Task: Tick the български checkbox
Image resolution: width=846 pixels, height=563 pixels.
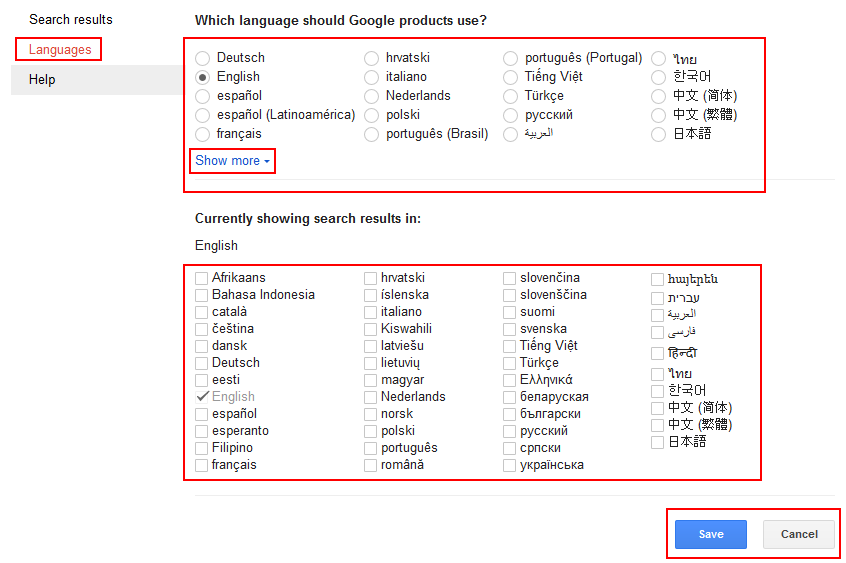Action: pos(509,415)
